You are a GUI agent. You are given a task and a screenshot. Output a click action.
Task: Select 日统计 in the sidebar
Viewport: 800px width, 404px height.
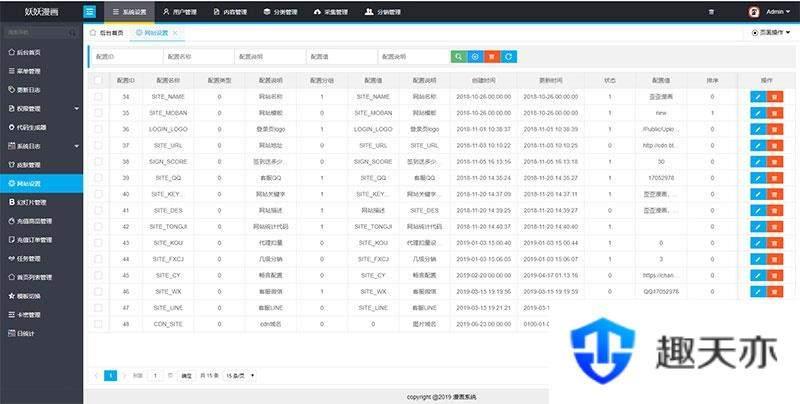(x=41, y=334)
